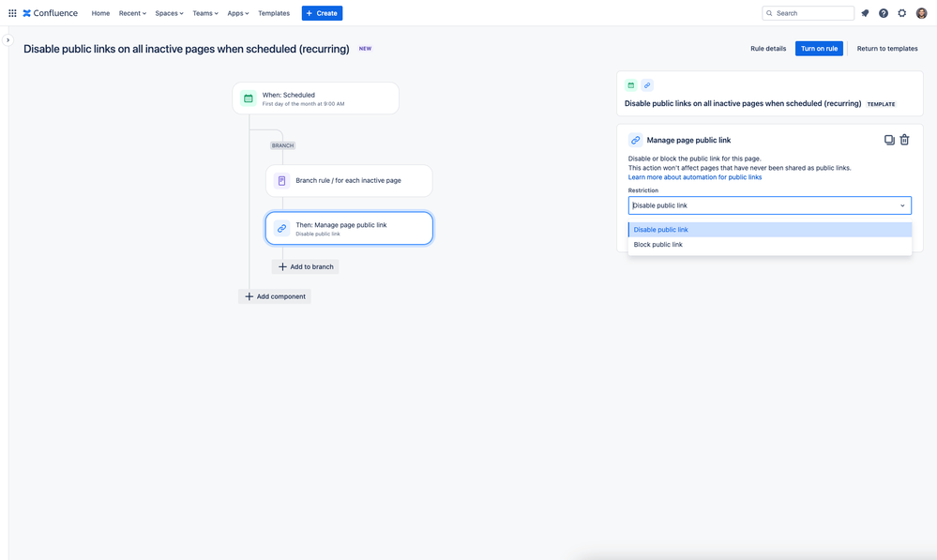Image resolution: width=937 pixels, height=560 pixels.
Task: Open the help question mark icon
Action: pyautogui.click(x=884, y=13)
